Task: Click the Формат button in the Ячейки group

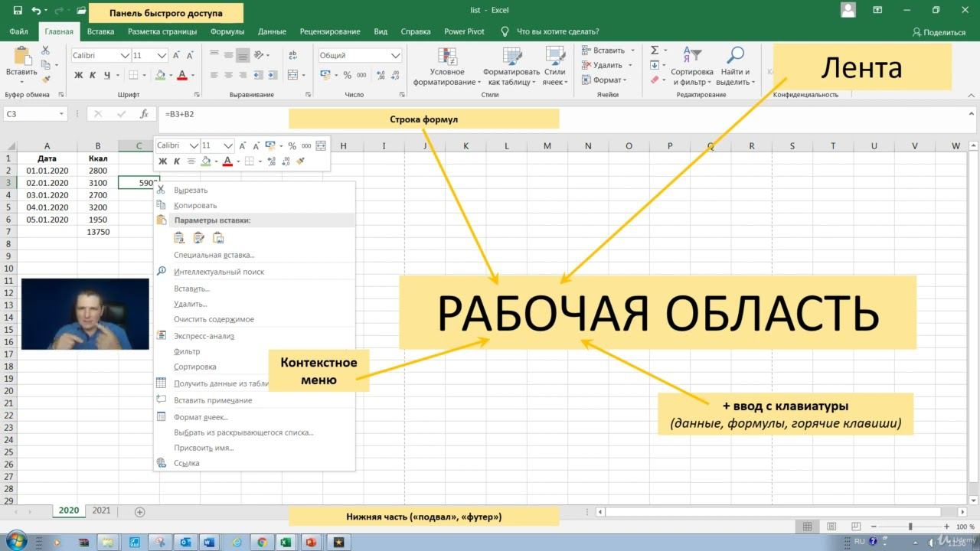Action: [604, 80]
